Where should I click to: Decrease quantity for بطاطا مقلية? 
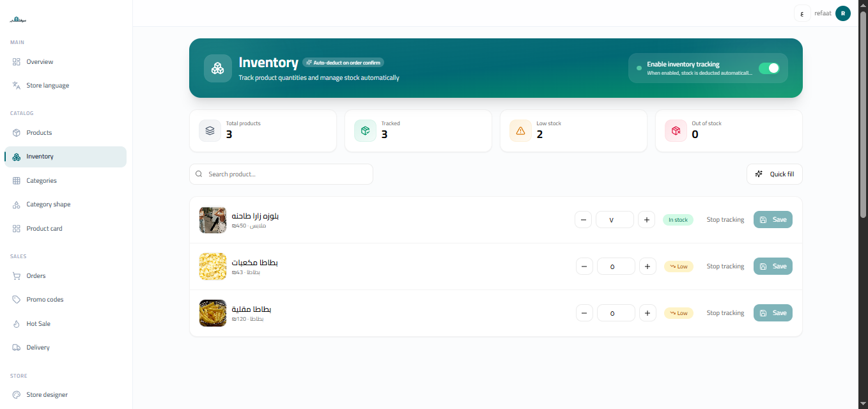pos(584,313)
